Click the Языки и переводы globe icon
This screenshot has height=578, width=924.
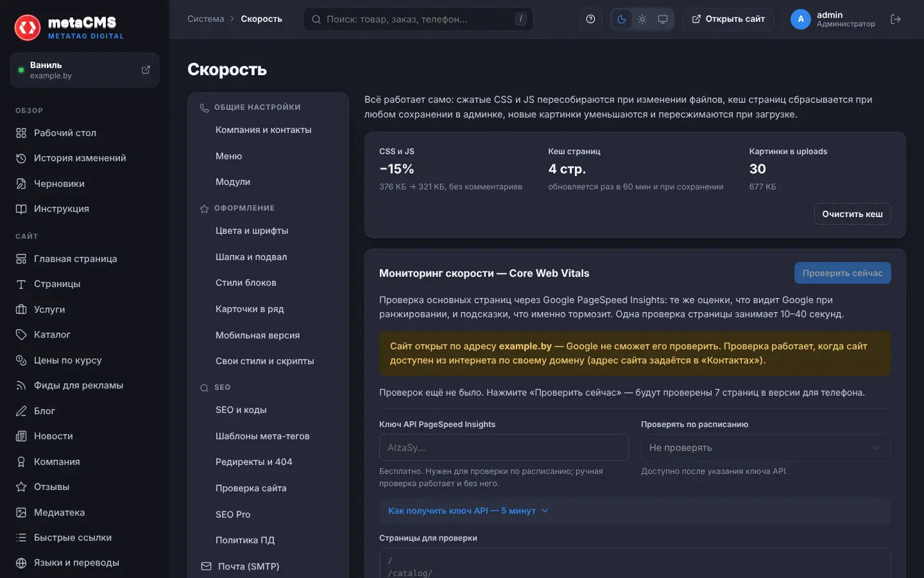[21, 563]
